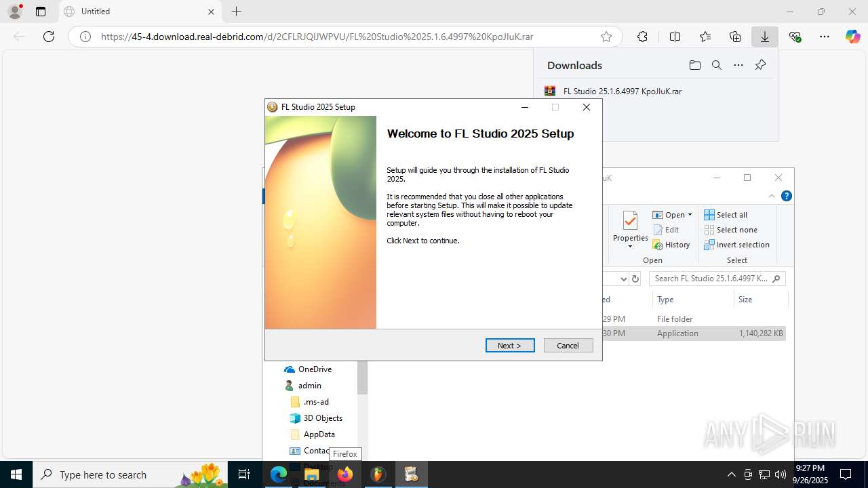Image resolution: width=868 pixels, height=488 pixels.
Task: Select AppData in navigation tree
Action: (319, 434)
